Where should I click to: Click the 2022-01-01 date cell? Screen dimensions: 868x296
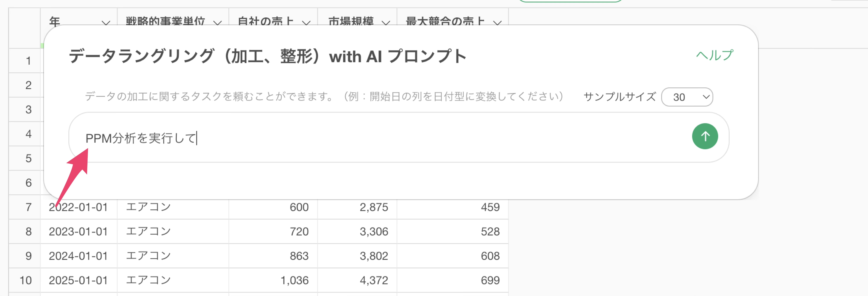78,207
